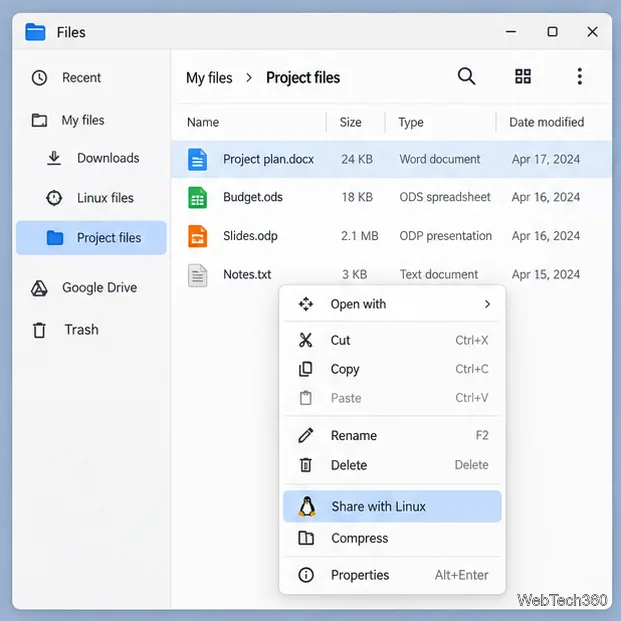Choose Rename from the context menu
The height and width of the screenshot is (621, 621).
392,436
